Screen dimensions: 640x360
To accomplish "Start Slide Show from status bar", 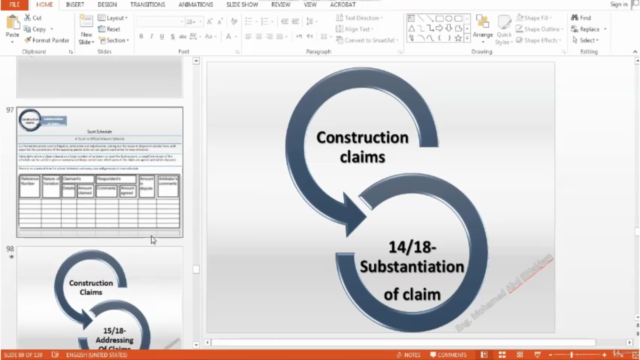I will coord(538,355).
